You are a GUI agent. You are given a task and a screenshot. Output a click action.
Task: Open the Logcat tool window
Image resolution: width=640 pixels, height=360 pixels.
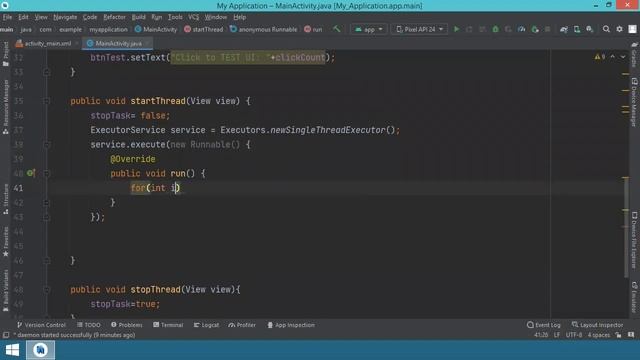(206, 325)
